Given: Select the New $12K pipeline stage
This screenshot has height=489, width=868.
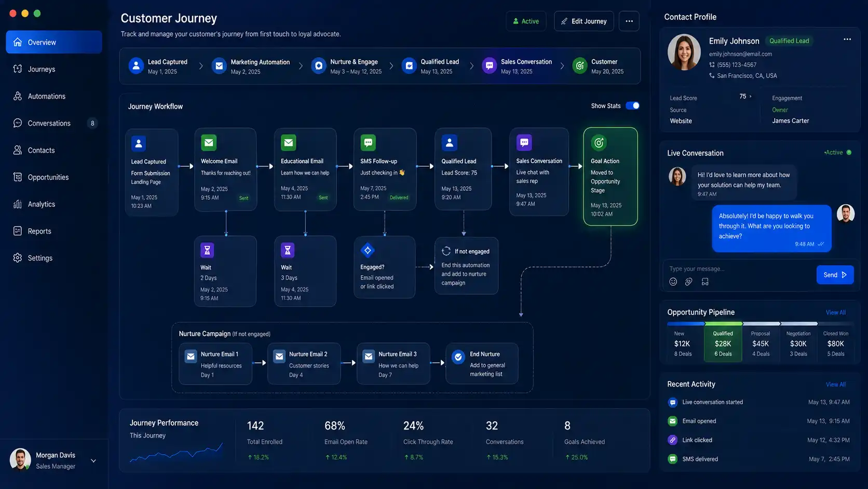Looking at the screenshot, I should pos(685,343).
